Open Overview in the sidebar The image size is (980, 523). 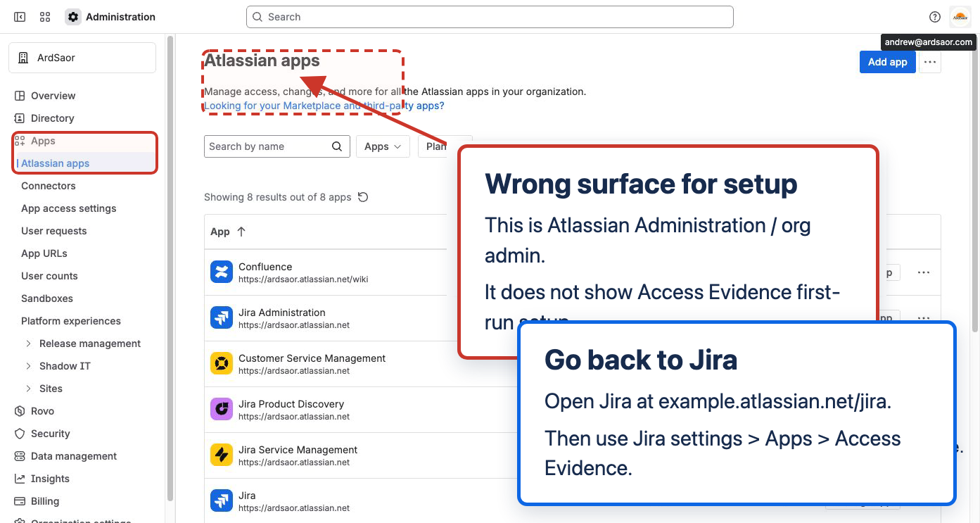53,96
